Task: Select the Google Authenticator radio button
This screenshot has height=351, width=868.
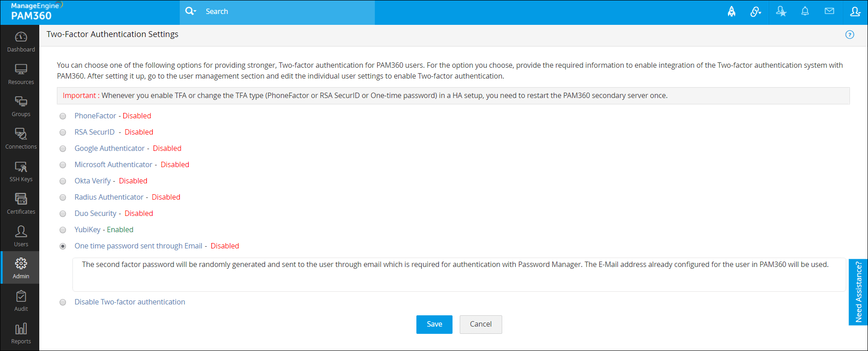Action: pyautogui.click(x=63, y=149)
